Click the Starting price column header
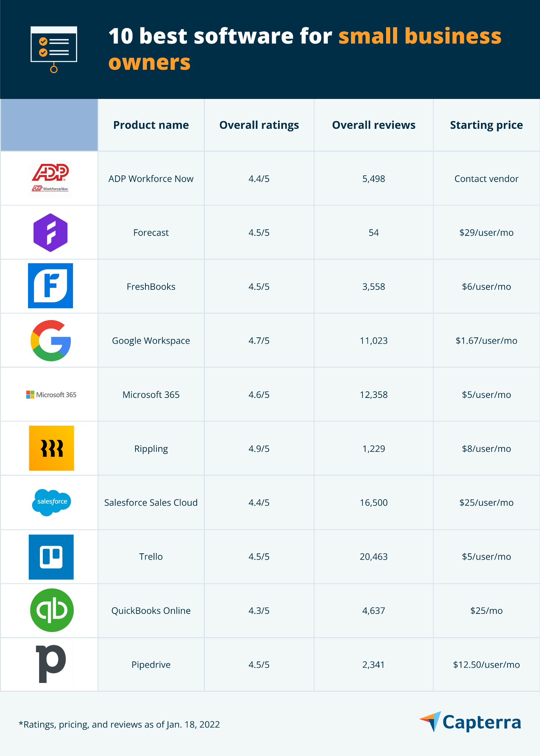 coord(486,125)
